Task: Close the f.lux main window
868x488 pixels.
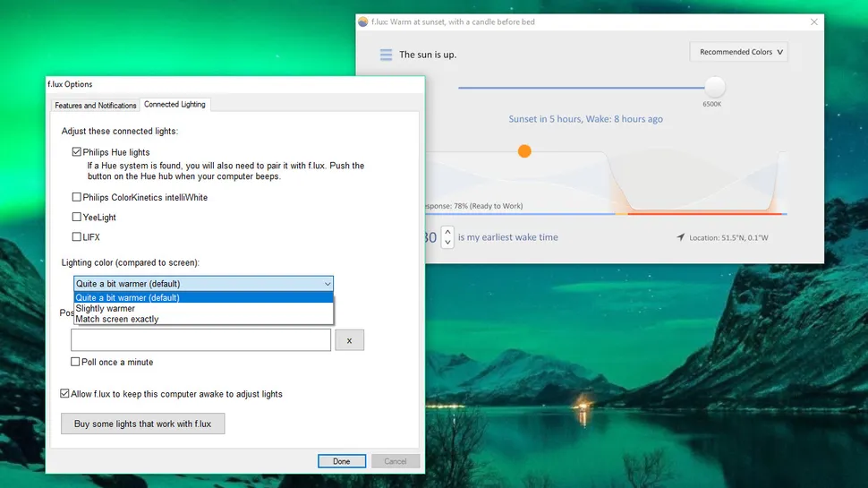Action: (x=813, y=21)
